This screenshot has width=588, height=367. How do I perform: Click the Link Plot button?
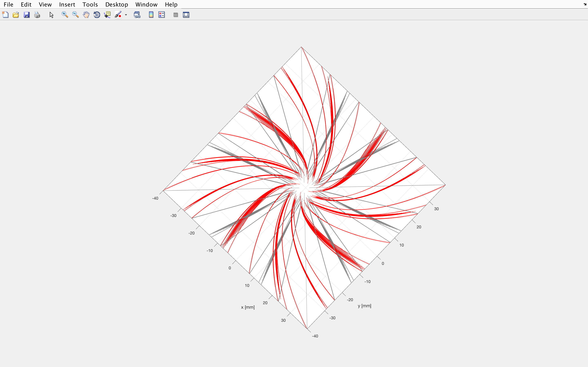[x=137, y=15]
